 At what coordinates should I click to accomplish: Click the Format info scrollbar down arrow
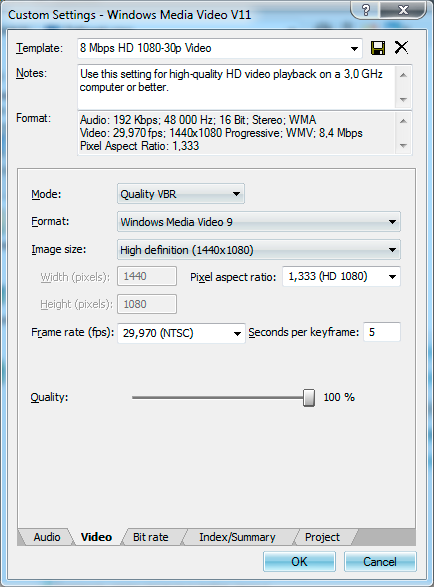[x=403, y=145]
